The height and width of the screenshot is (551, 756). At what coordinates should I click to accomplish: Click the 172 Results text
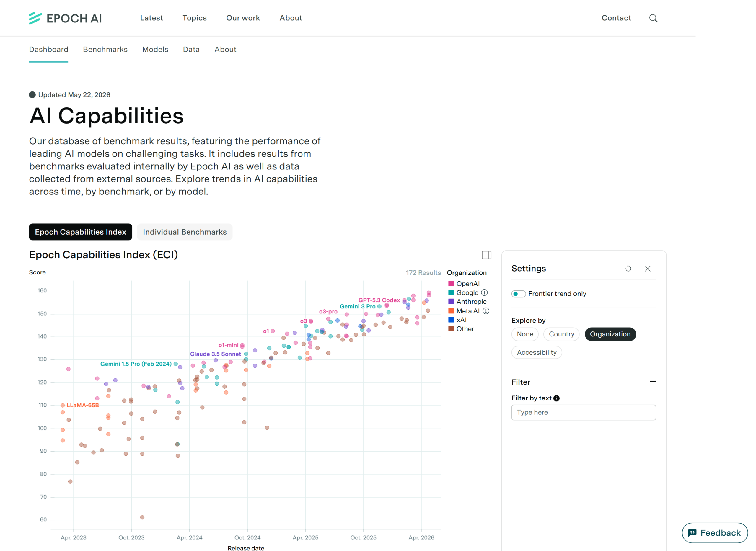click(x=423, y=273)
